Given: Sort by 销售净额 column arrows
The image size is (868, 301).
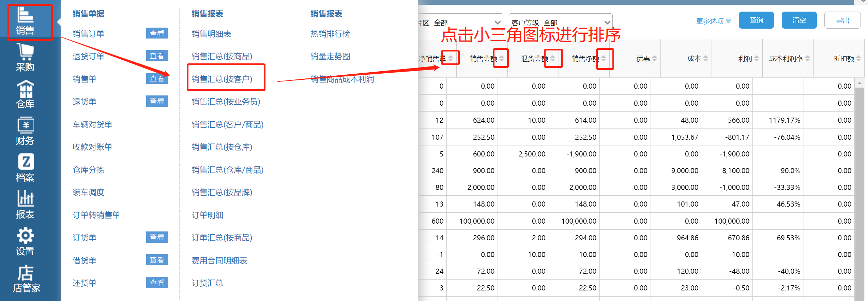Looking at the screenshot, I should [x=604, y=59].
